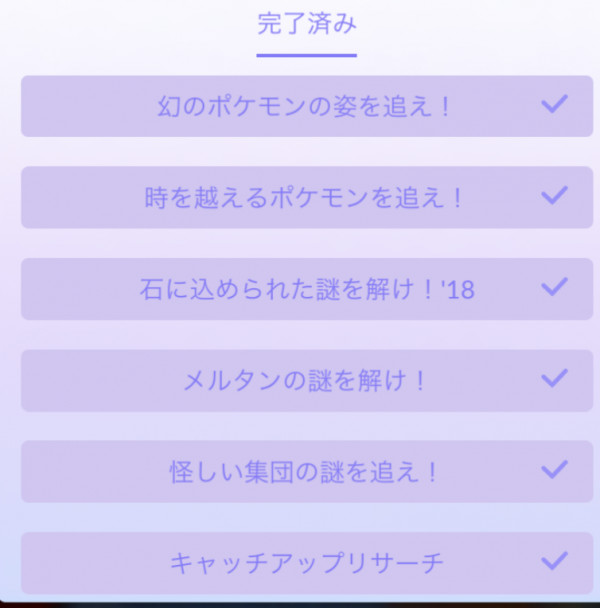
Task: Click checkmark icon on 怪しい集団の謎を追え！ row
Action: coord(555,470)
